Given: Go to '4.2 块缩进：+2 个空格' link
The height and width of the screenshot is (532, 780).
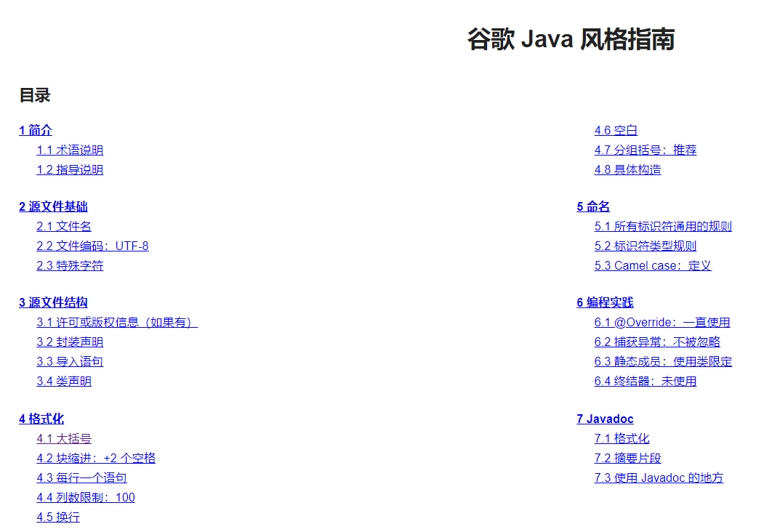Looking at the screenshot, I should tap(96, 458).
